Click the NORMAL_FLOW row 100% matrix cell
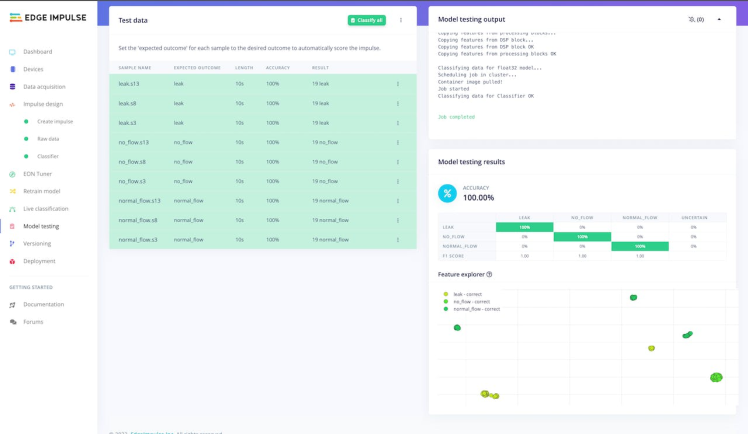Viewport: 748px width, 434px height. 640,246
